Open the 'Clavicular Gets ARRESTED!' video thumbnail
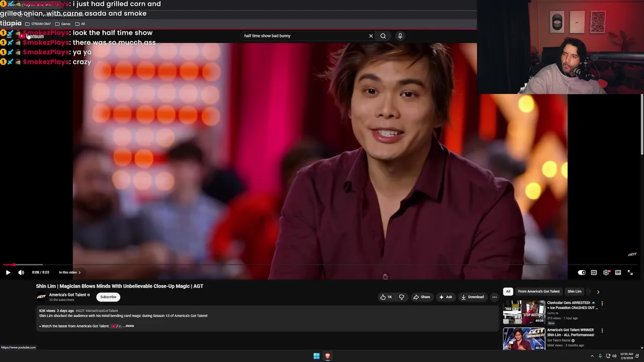Viewport: 644px width, 362px height. [x=524, y=313]
